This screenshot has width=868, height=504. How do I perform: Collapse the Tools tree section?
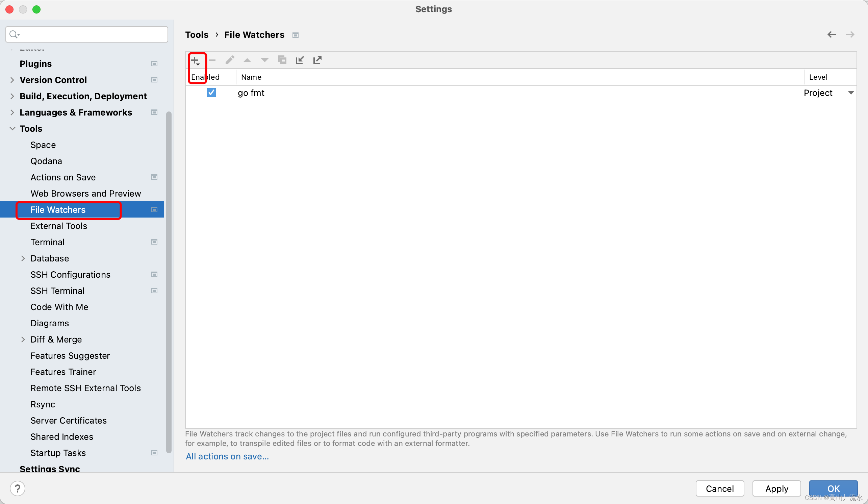tap(12, 128)
